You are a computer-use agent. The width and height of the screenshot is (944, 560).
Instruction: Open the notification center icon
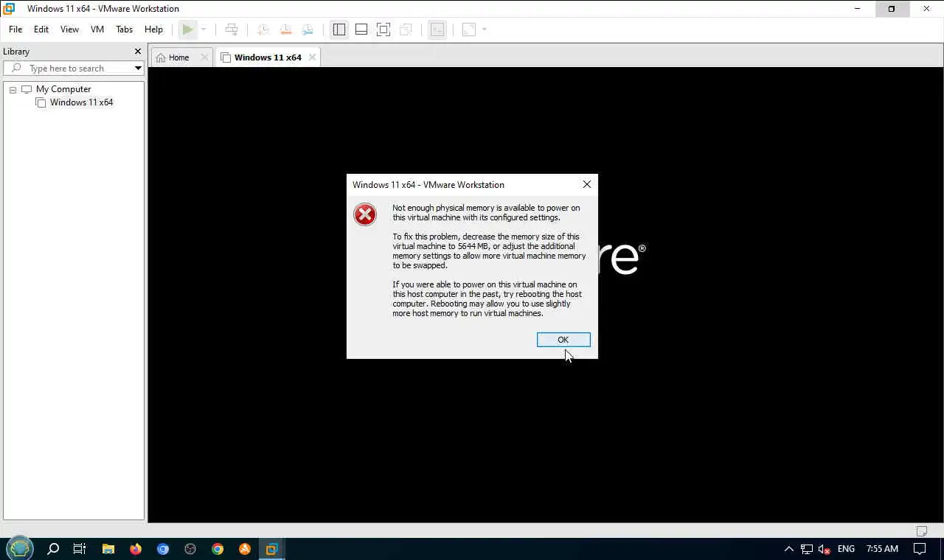coord(920,549)
